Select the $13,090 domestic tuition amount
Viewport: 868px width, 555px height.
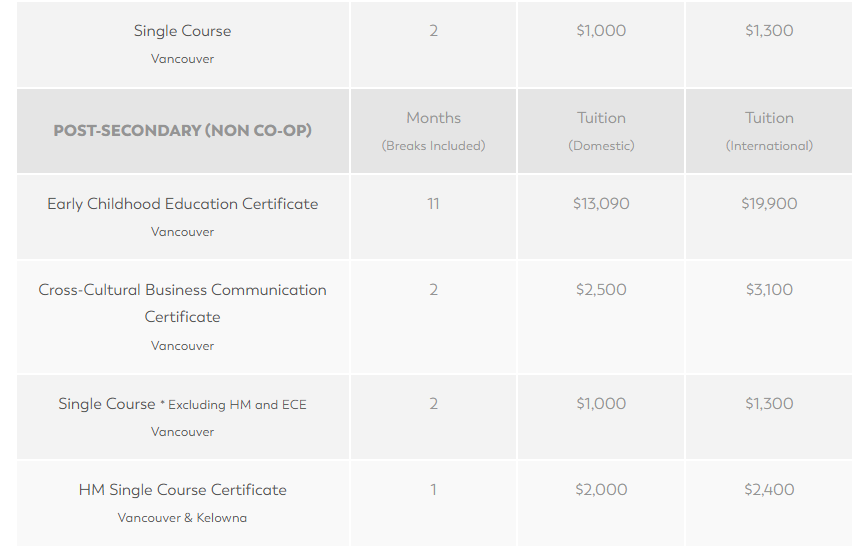tap(601, 204)
